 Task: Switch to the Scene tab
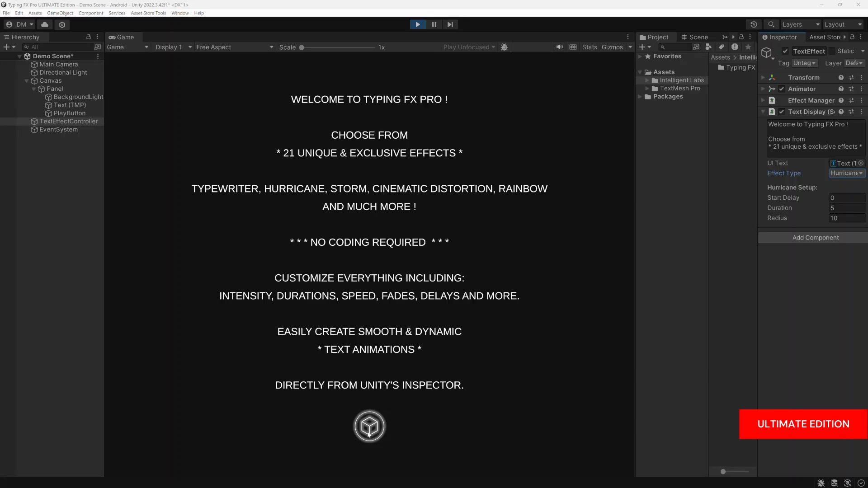[695, 37]
